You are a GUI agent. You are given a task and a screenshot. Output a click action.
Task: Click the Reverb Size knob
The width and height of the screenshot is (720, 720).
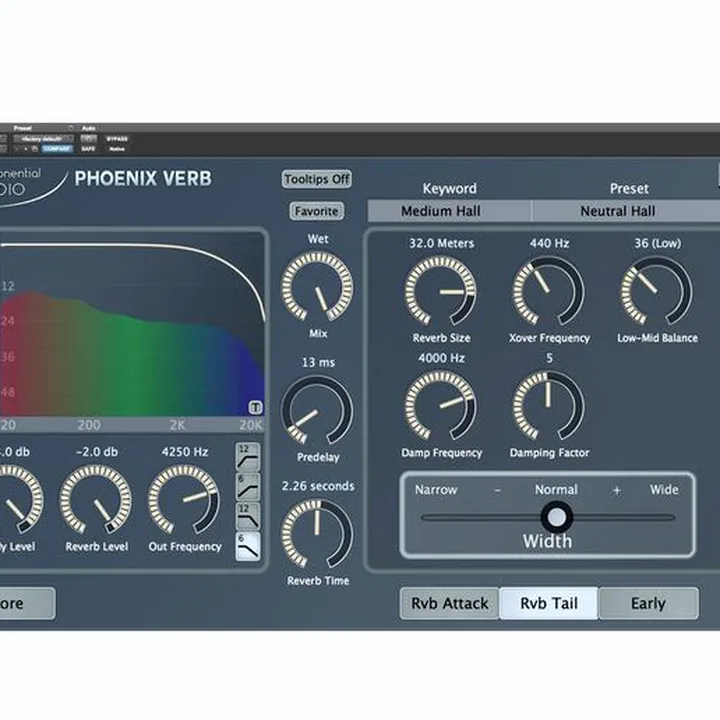pos(440,292)
